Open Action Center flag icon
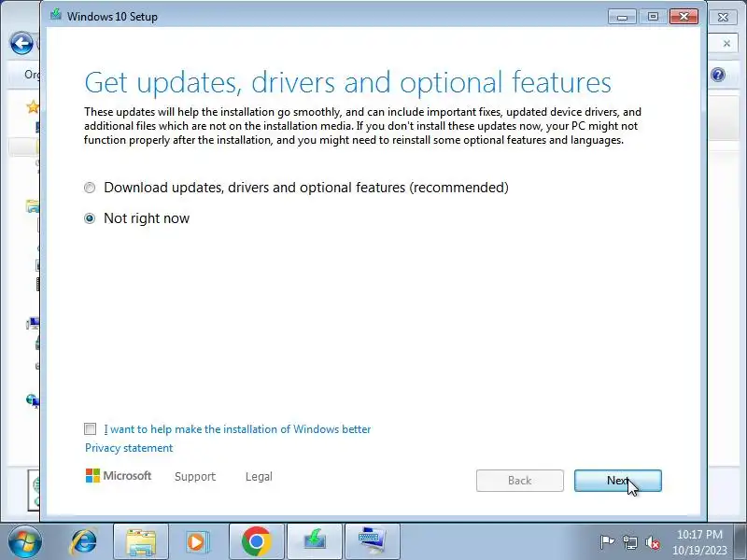This screenshot has height=560, width=747. click(x=607, y=542)
